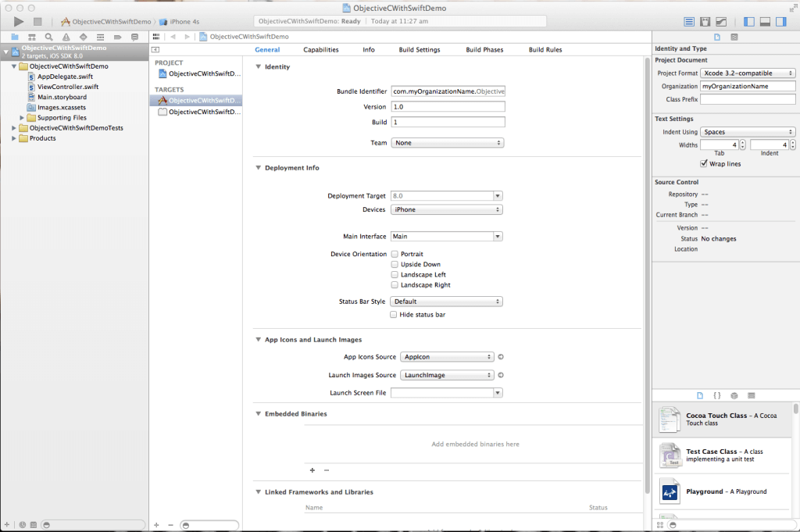This screenshot has height=532, width=800.
Task: Open the AppIcon asset arrow
Action: pos(501,357)
